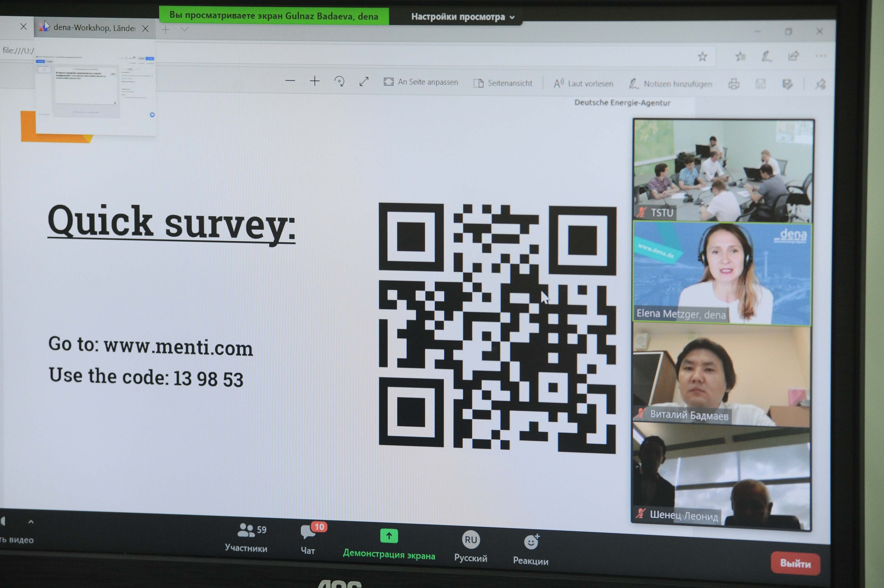Close the dena-Workshop tab

145,28
